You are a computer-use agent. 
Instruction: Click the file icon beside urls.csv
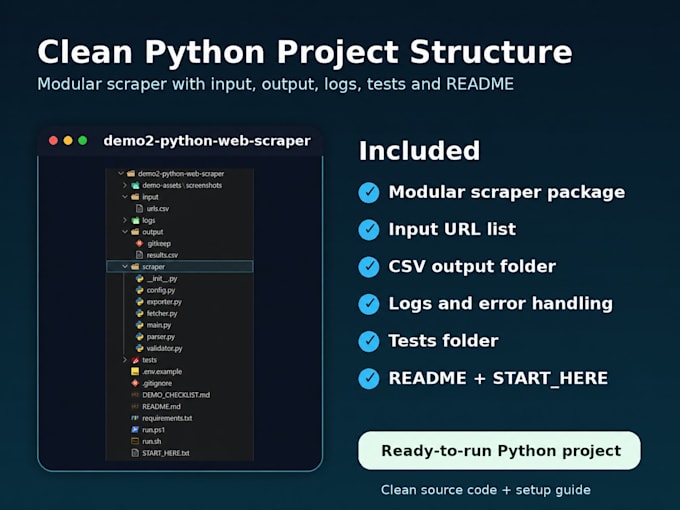point(140,209)
